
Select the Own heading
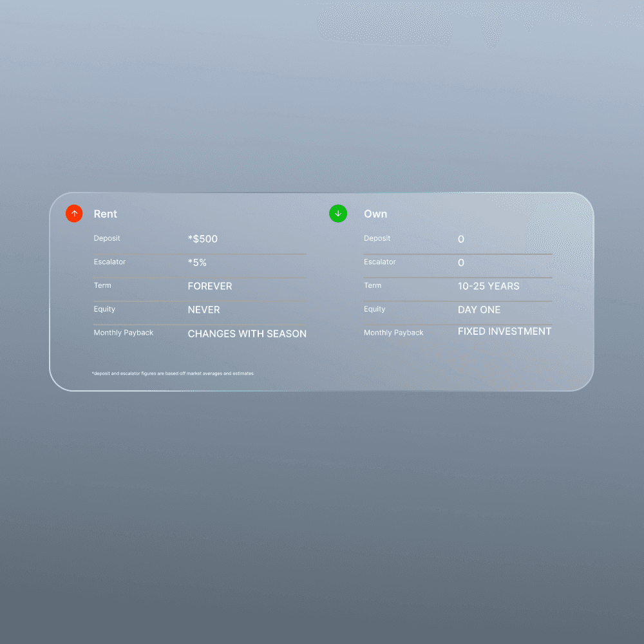click(375, 214)
